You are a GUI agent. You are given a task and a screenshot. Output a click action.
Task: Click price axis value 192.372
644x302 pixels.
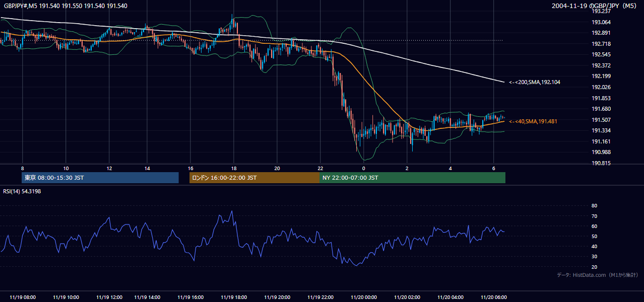click(x=601, y=65)
